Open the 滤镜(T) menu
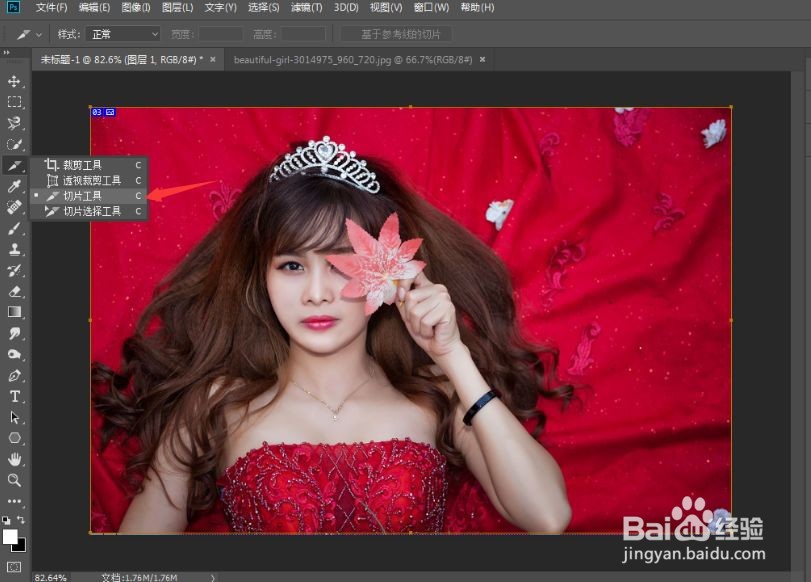 coord(306,7)
